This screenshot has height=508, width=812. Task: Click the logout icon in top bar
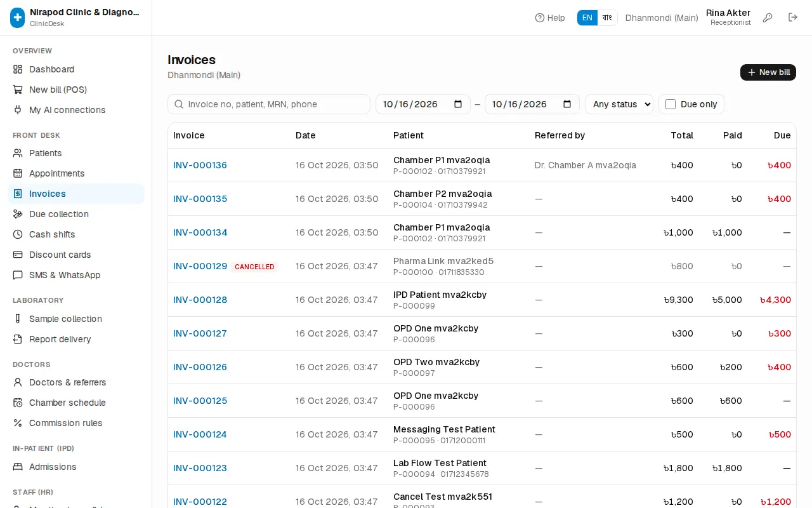coord(793,18)
